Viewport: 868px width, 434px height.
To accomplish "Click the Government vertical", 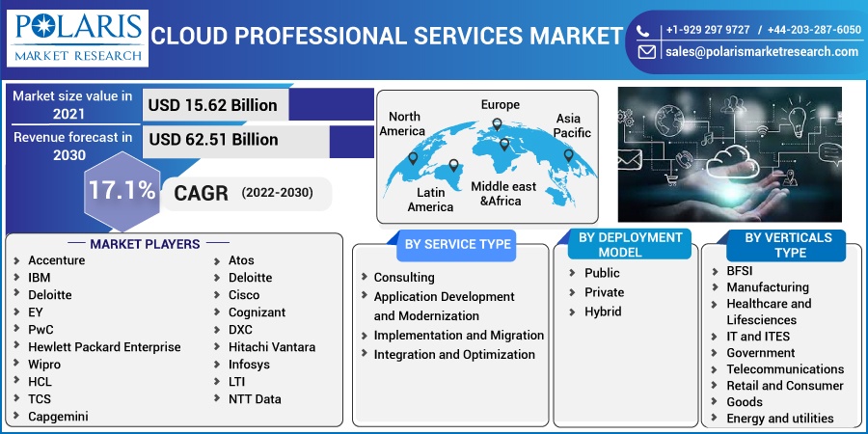I will [x=761, y=353].
